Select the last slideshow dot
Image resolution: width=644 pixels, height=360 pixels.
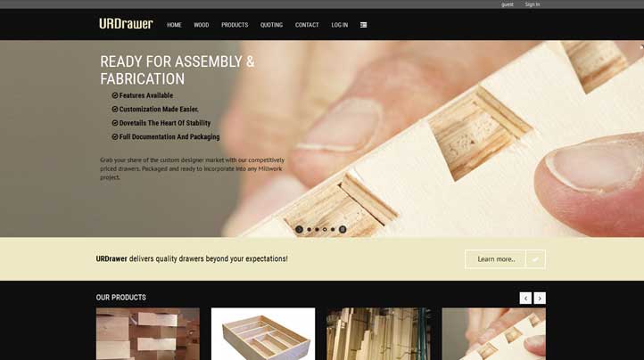333,230
